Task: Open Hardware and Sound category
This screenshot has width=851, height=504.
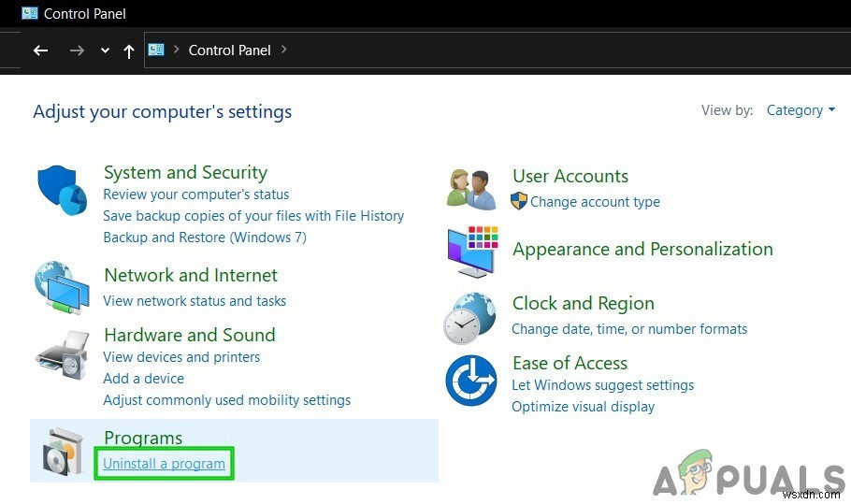Action: point(190,335)
